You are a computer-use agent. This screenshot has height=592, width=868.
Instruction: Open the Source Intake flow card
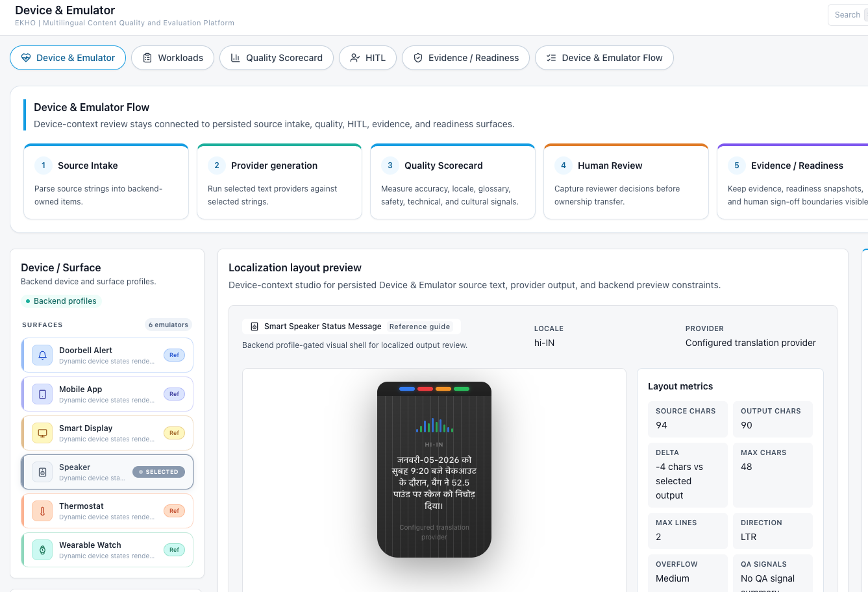106,182
